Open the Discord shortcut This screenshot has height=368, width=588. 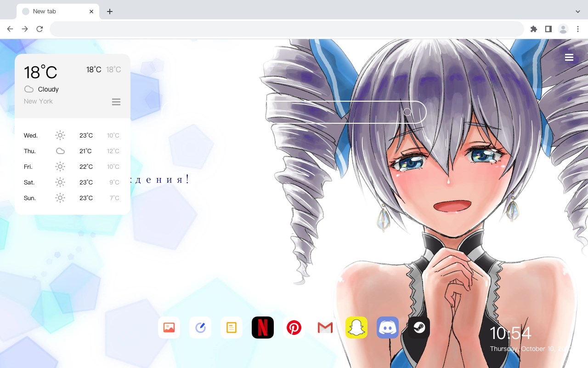point(388,328)
